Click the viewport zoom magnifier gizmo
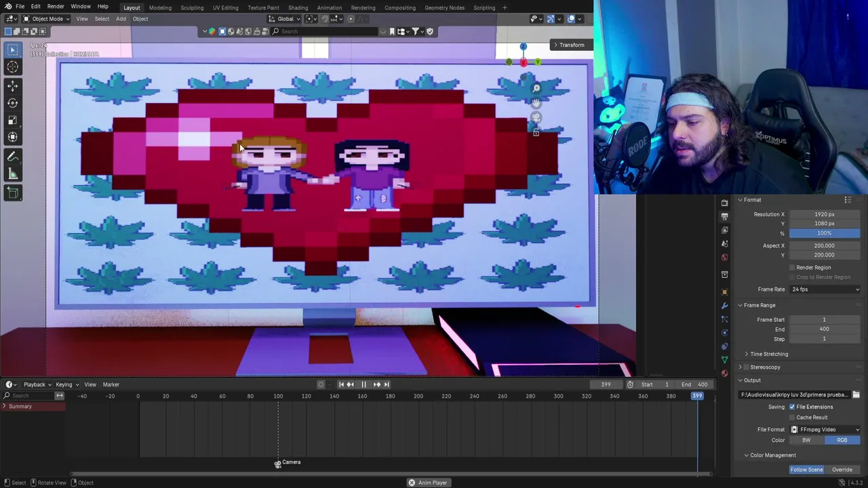Viewport: 868px width, 488px height. pyautogui.click(x=536, y=88)
